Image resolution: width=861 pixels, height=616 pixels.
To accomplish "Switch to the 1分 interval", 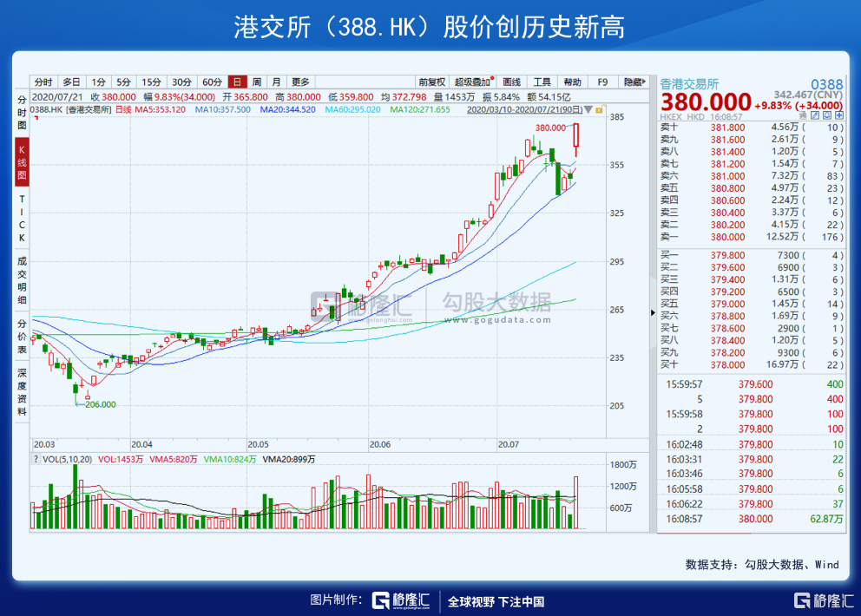I will coord(98,82).
